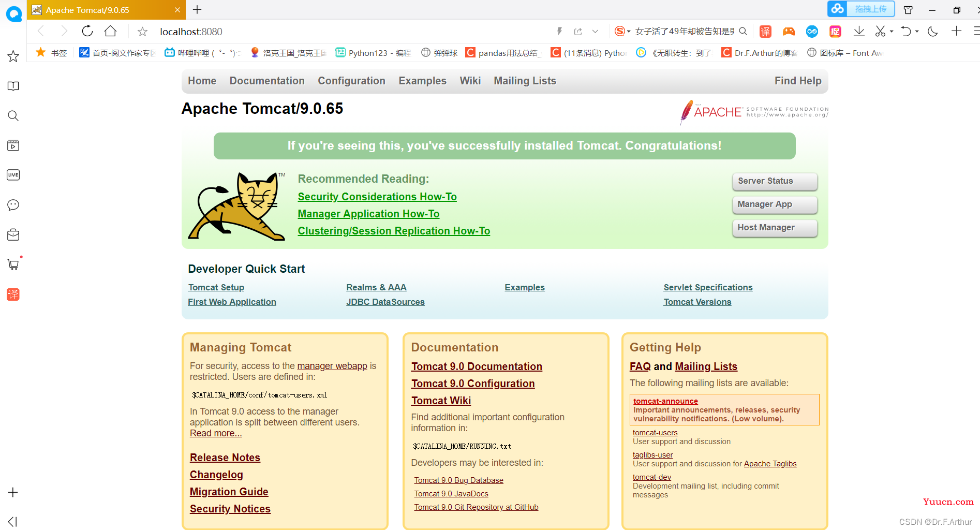Go to browser home page icon
The width and height of the screenshot is (980, 530).
coord(110,32)
